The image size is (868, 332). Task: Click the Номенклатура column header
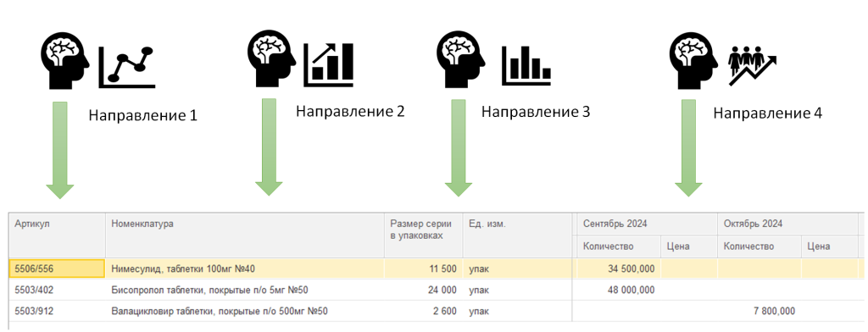[245, 235]
